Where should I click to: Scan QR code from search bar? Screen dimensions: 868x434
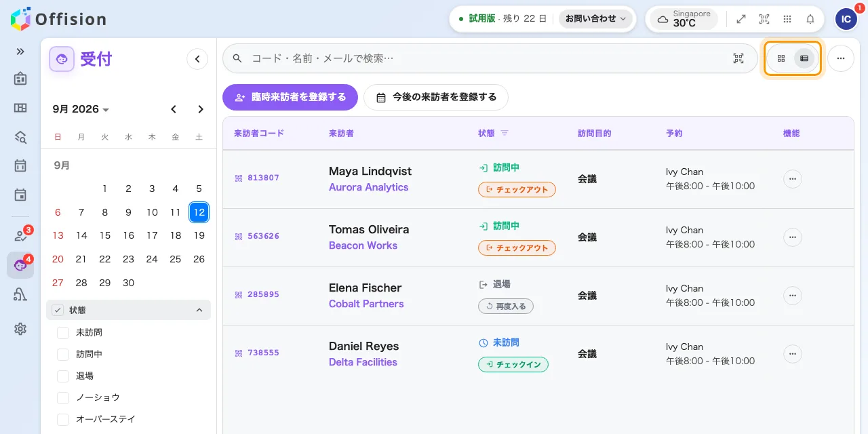pos(738,58)
